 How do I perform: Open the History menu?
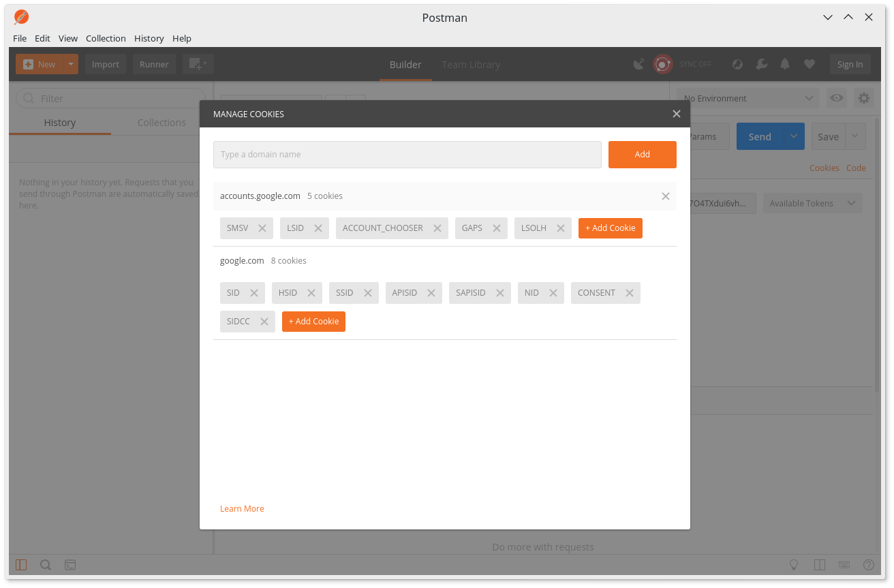(x=149, y=39)
